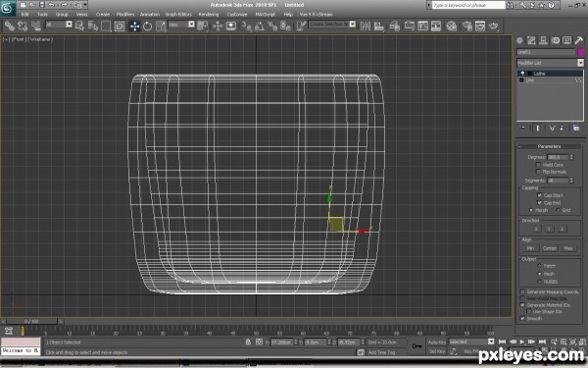The height and width of the screenshot is (368, 588).
Task: Click the time slider at frame 0/100
Action: coord(32,322)
